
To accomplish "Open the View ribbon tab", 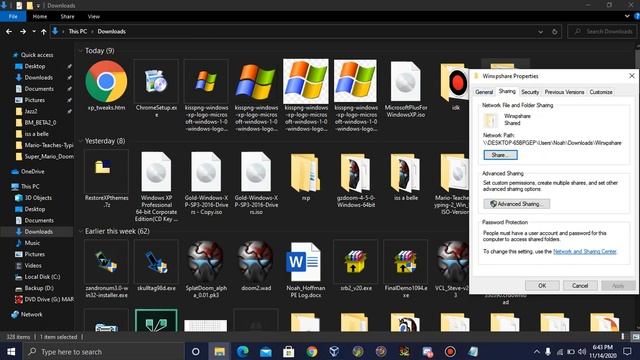I will pos(93,16).
